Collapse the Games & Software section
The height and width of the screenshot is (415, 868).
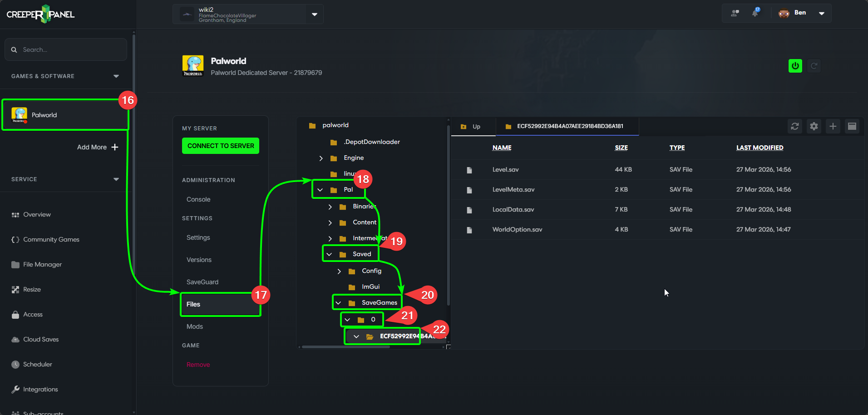(116, 76)
